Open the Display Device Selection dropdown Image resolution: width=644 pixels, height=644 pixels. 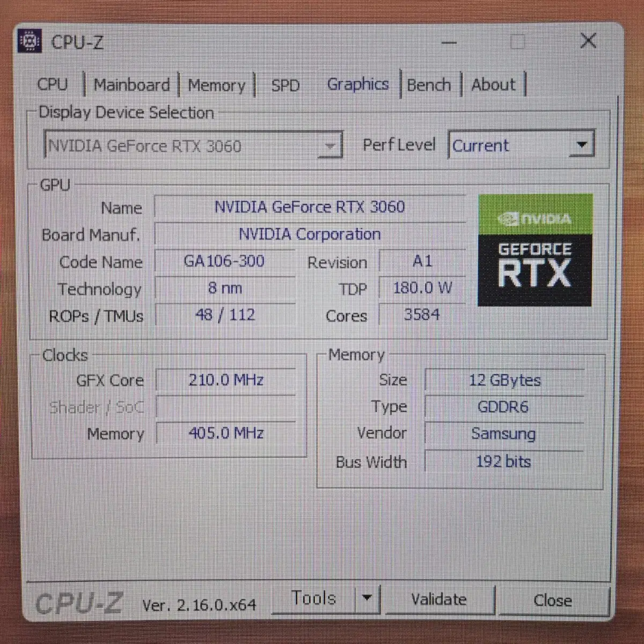pos(331,145)
